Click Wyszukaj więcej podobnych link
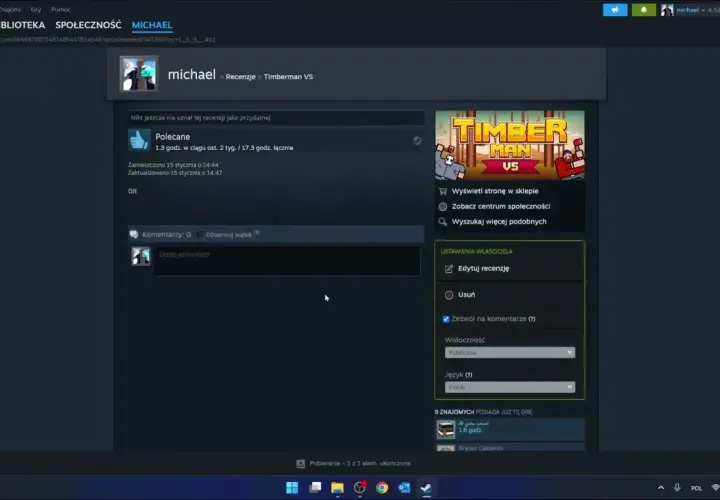720x500 pixels. [499, 222]
